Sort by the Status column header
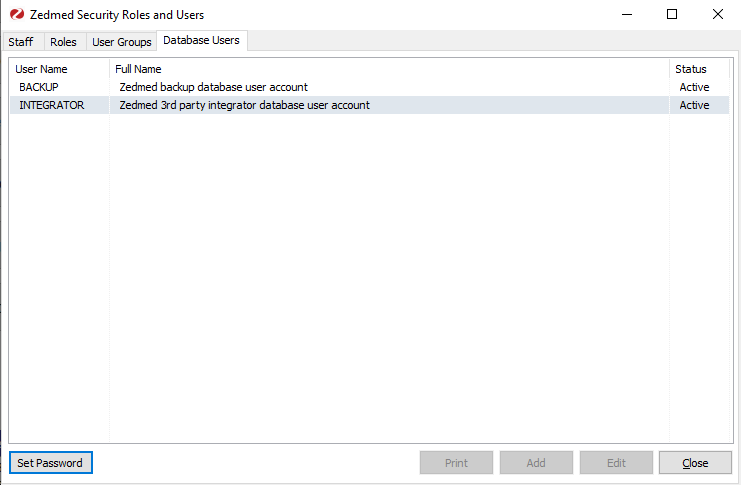Image resolution: width=741 pixels, height=485 pixels. pos(699,69)
